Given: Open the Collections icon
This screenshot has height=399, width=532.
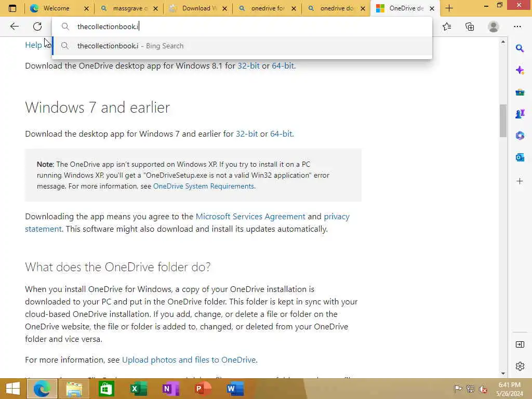Looking at the screenshot, I should (x=470, y=26).
